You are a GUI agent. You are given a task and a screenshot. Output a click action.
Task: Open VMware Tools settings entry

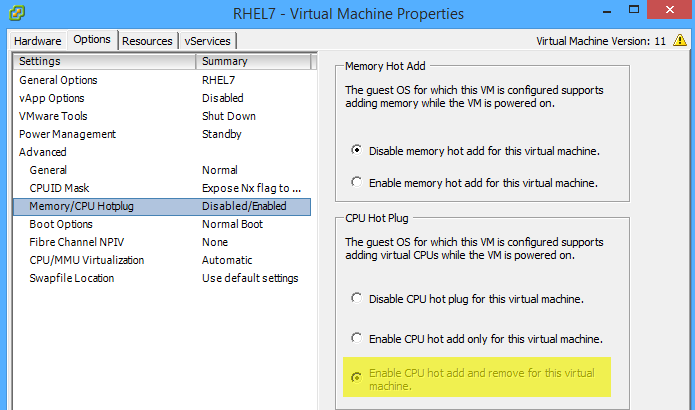tap(53, 116)
